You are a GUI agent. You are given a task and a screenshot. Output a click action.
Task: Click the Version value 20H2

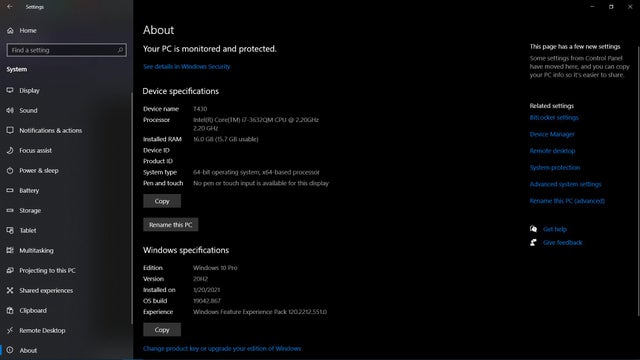[200, 279]
